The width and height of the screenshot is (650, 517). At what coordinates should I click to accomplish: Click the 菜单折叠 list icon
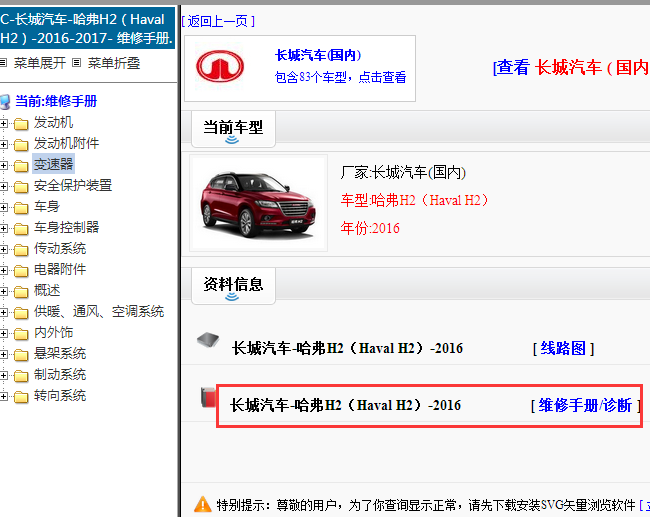click(x=77, y=63)
